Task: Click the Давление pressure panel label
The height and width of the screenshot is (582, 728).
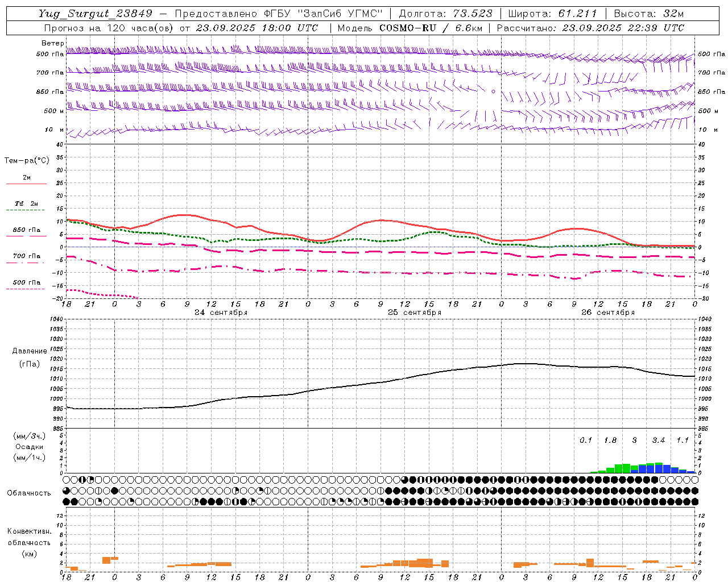Action: [30, 351]
